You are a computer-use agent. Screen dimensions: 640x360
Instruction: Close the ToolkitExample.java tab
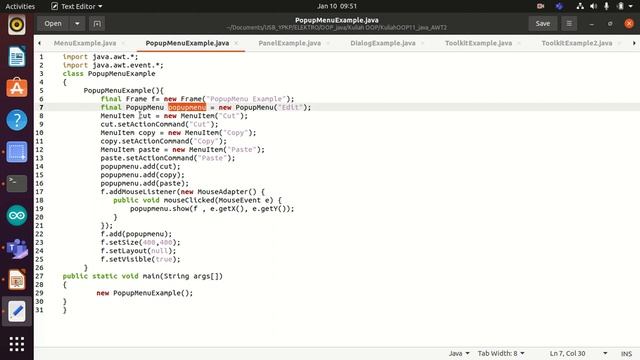coord(519,43)
